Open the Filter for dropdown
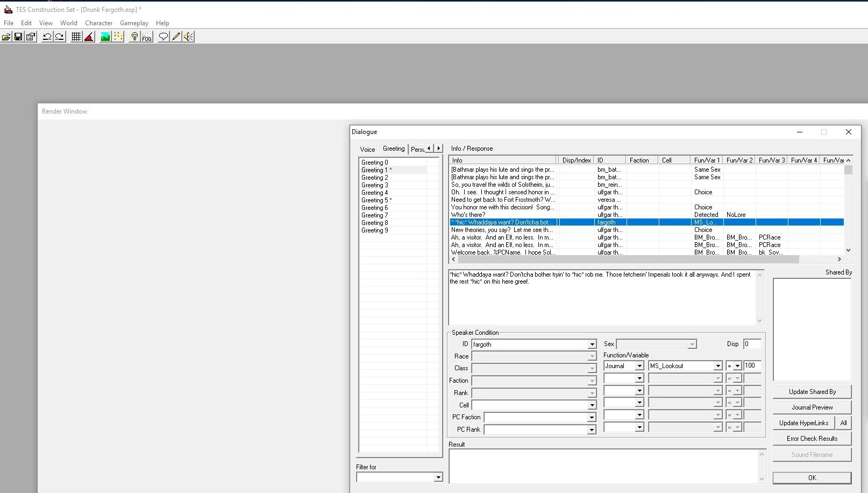Image resolution: width=868 pixels, height=493 pixels. pos(438,477)
